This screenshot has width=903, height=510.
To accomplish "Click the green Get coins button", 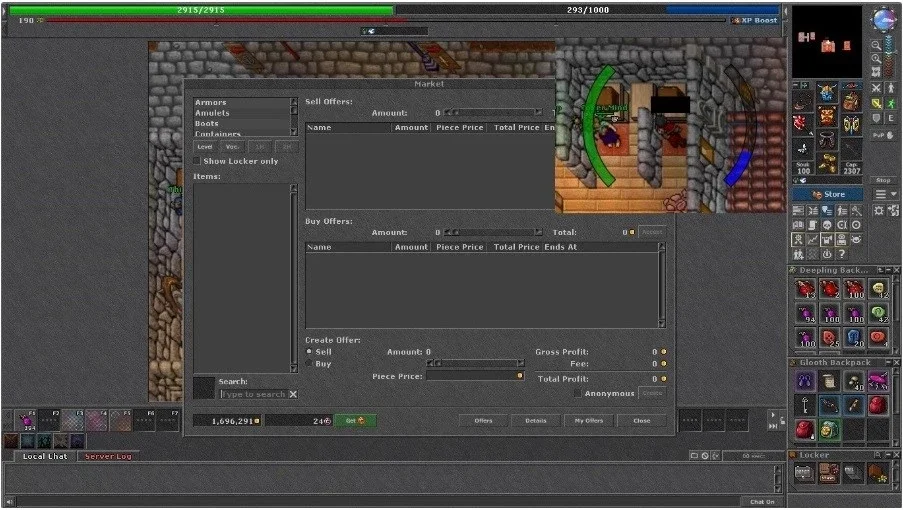I will [355, 421].
